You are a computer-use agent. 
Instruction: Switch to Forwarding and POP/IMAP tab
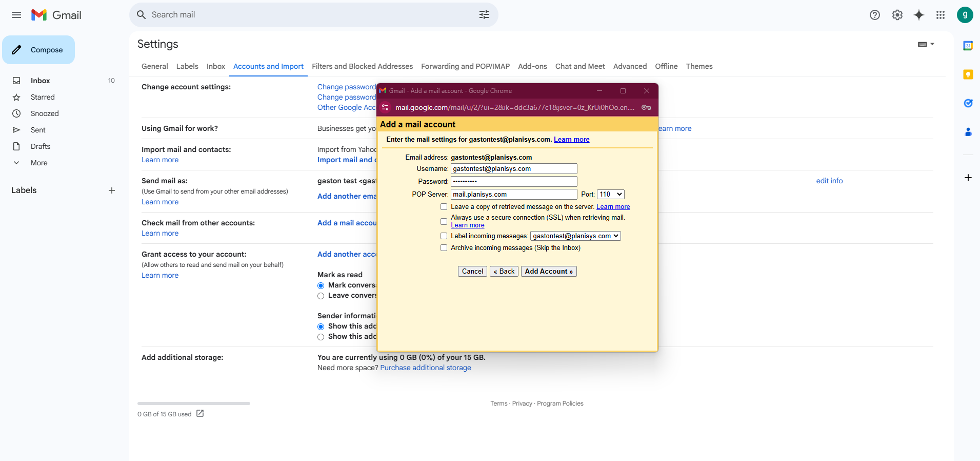point(465,66)
